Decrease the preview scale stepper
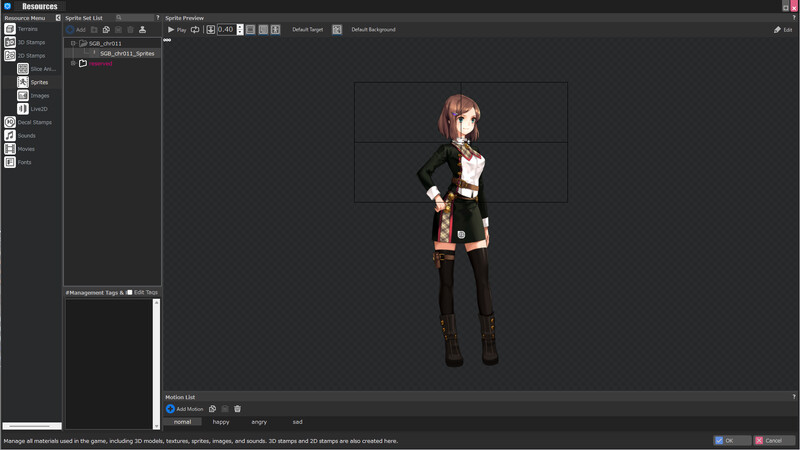Image resolution: width=800 pixels, height=450 pixels. [x=240, y=32]
